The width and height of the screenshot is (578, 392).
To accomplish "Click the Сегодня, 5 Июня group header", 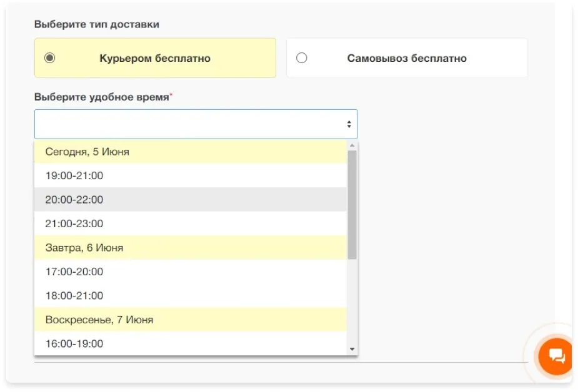I will [87, 152].
